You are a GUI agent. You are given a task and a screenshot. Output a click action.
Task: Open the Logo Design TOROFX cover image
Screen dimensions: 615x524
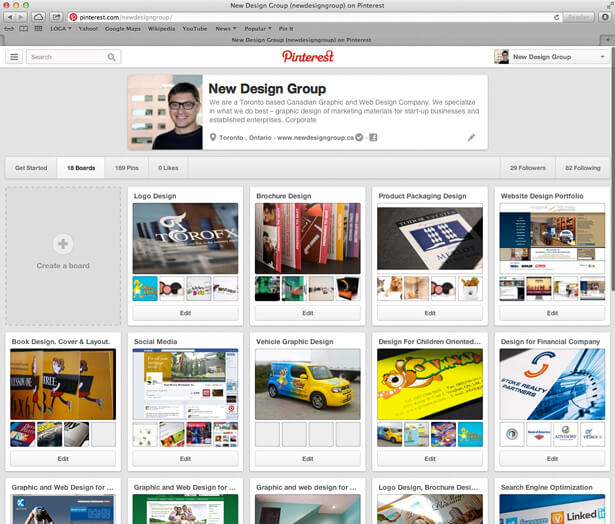pyautogui.click(x=186, y=238)
